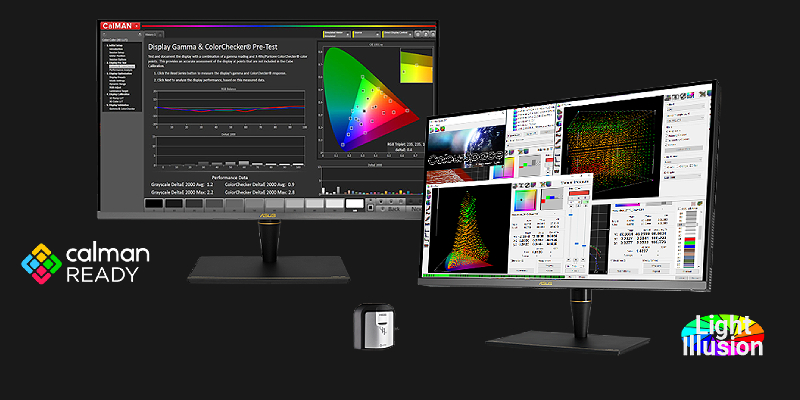Select the black grayscale patch swatch
The width and height of the screenshot is (800, 400).
(x=156, y=203)
